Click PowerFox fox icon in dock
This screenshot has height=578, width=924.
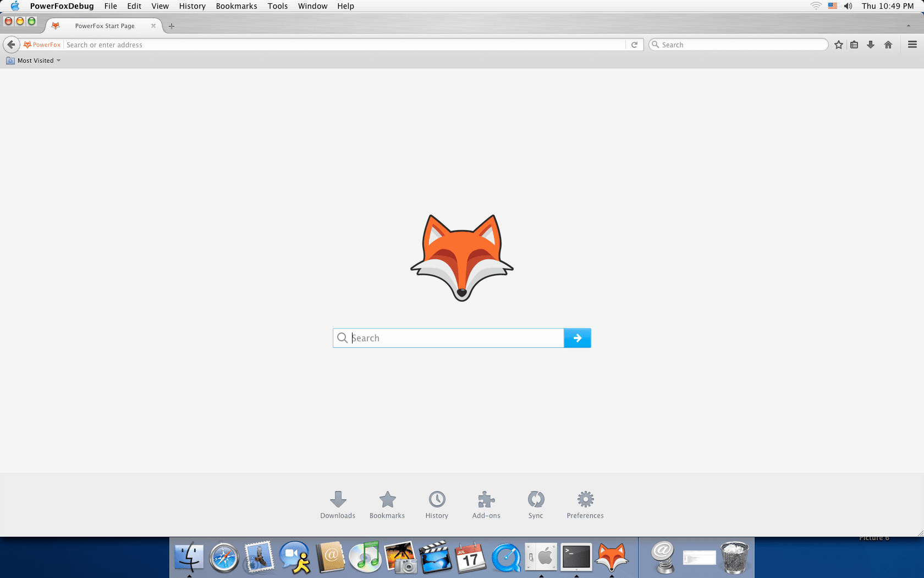click(612, 557)
